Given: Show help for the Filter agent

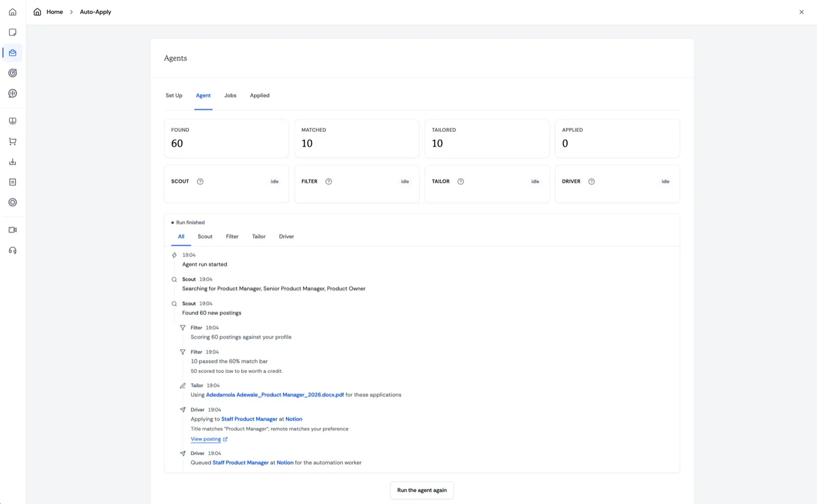Looking at the screenshot, I should [329, 181].
